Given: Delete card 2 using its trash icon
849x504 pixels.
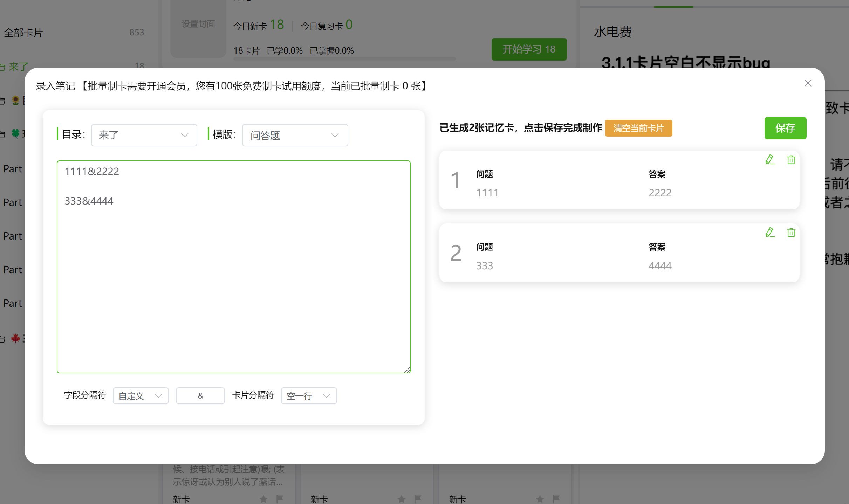Looking at the screenshot, I should [791, 233].
